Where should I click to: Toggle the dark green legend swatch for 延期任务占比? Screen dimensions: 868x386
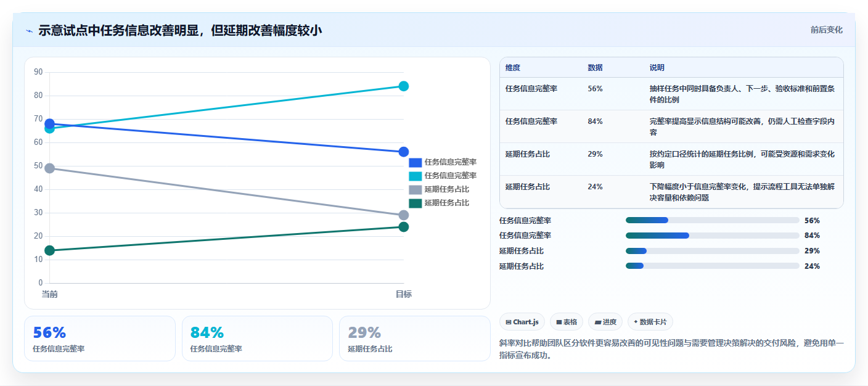(x=415, y=203)
